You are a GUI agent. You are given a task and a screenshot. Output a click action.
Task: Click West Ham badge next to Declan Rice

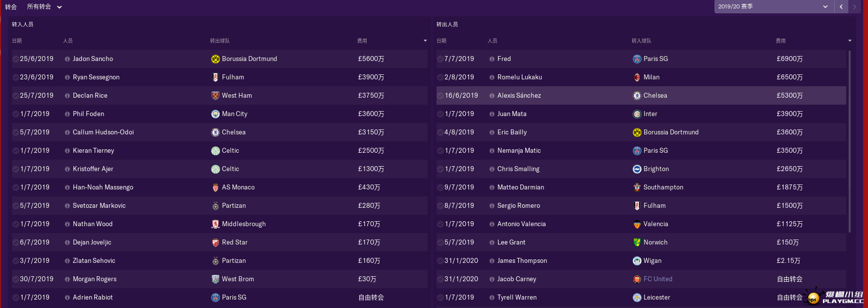(x=215, y=96)
